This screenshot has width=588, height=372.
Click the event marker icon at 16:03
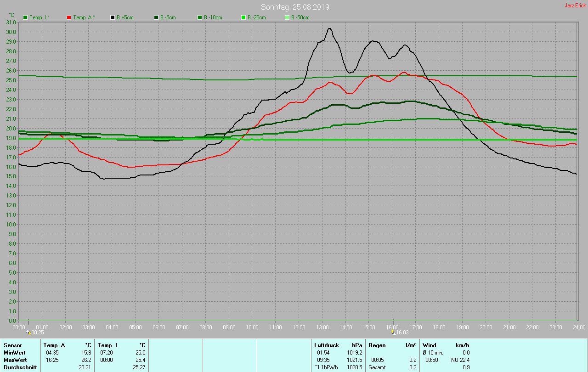393,332
